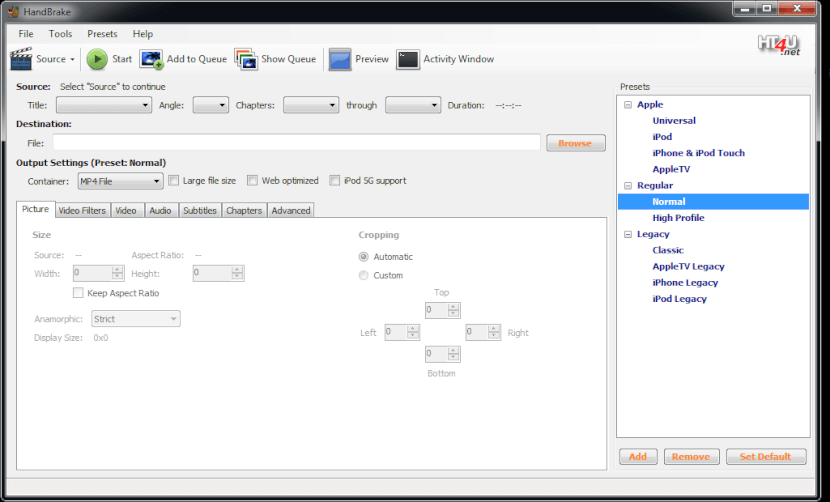Image resolution: width=830 pixels, height=502 pixels.
Task: Click the HandBrake title bar app icon
Action: click(13, 11)
